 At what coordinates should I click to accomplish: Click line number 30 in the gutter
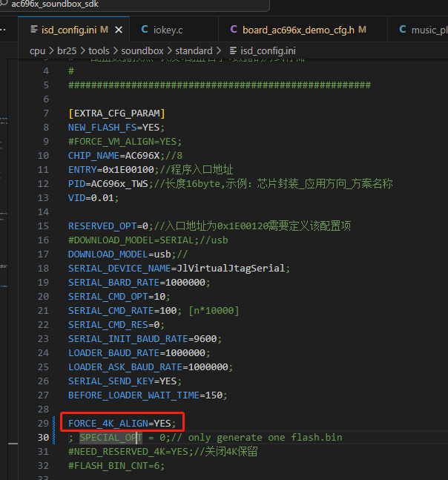tap(43, 437)
